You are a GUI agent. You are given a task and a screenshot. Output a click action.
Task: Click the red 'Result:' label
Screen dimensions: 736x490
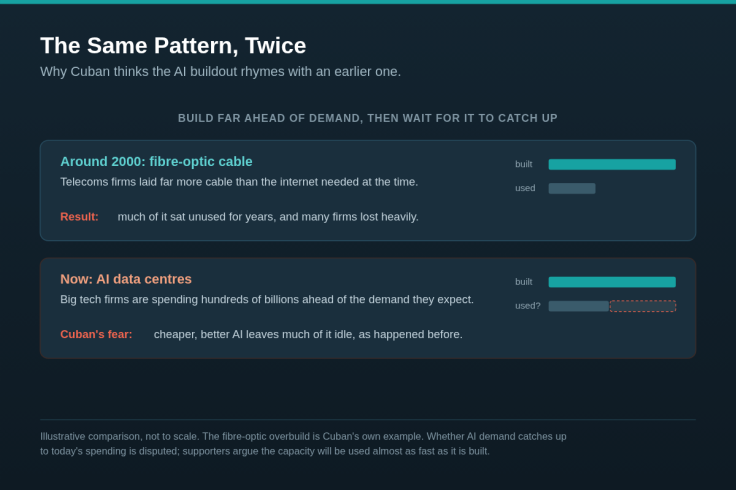click(x=79, y=217)
